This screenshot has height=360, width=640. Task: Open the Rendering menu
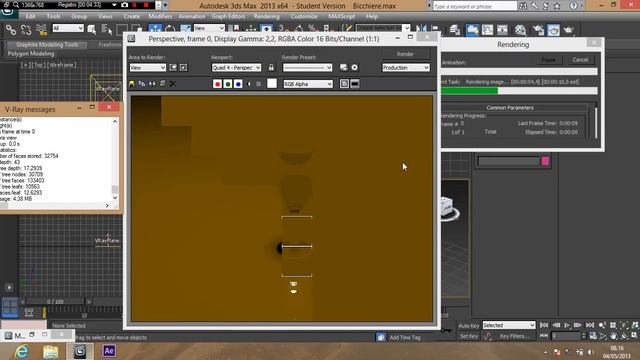(267, 16)
